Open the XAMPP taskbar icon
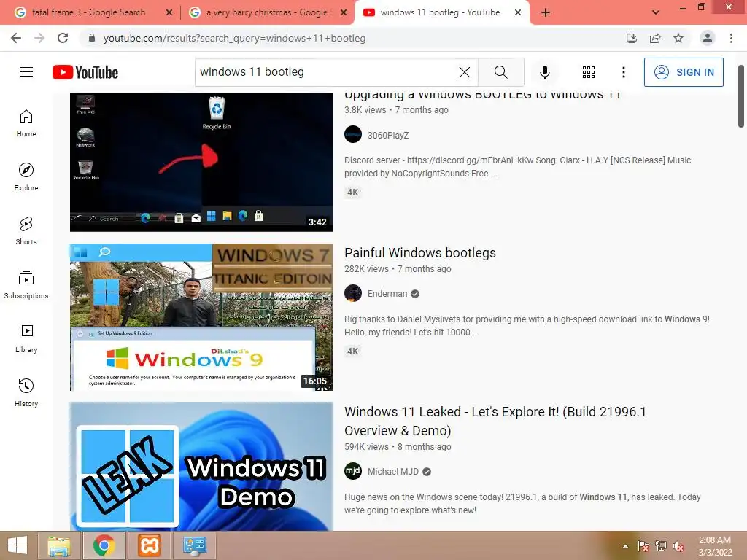Screen dimensions: 747x560 coord(149,545)
